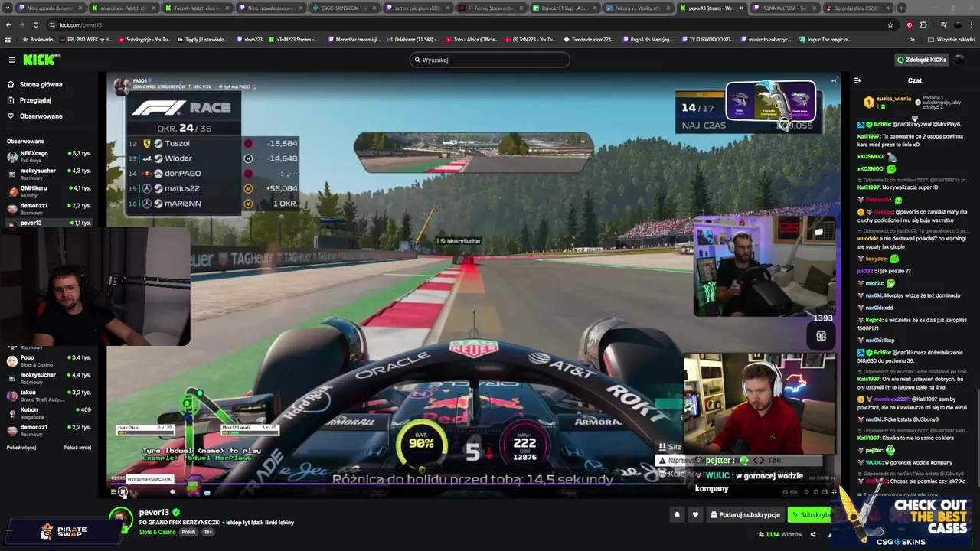Click Zdobądź KICKs button
The height and width of the screenshot is (551, 980).
click(x=922, y=60)
